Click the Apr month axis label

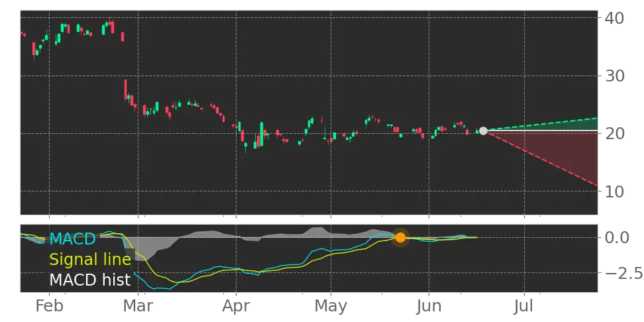coord(236,306)
